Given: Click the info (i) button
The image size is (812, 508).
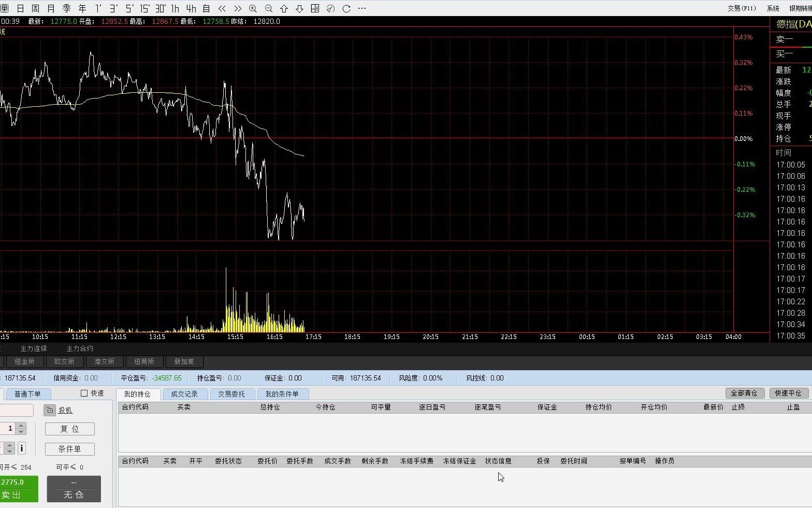Looking at the screenshot, I should click(x=22, y=448).
